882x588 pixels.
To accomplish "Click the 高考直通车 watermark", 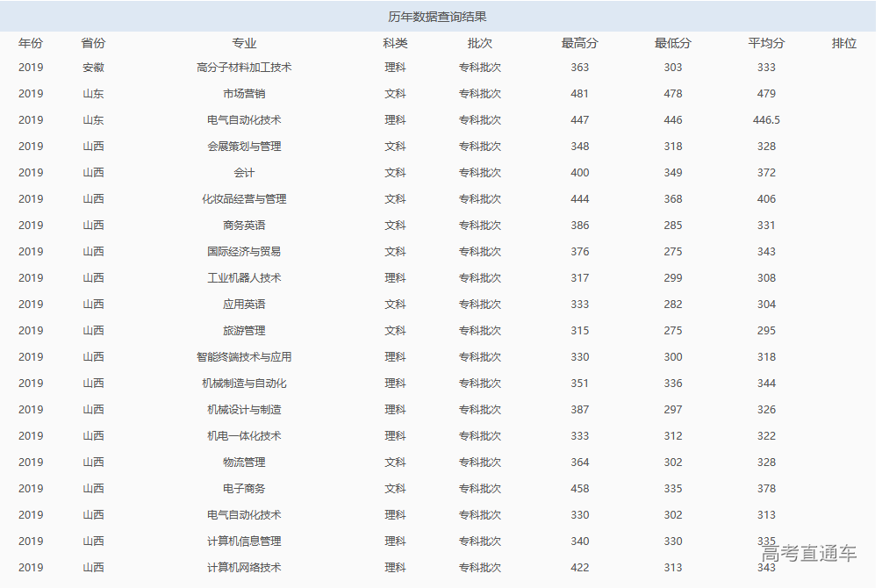I will tap(807, 553).
